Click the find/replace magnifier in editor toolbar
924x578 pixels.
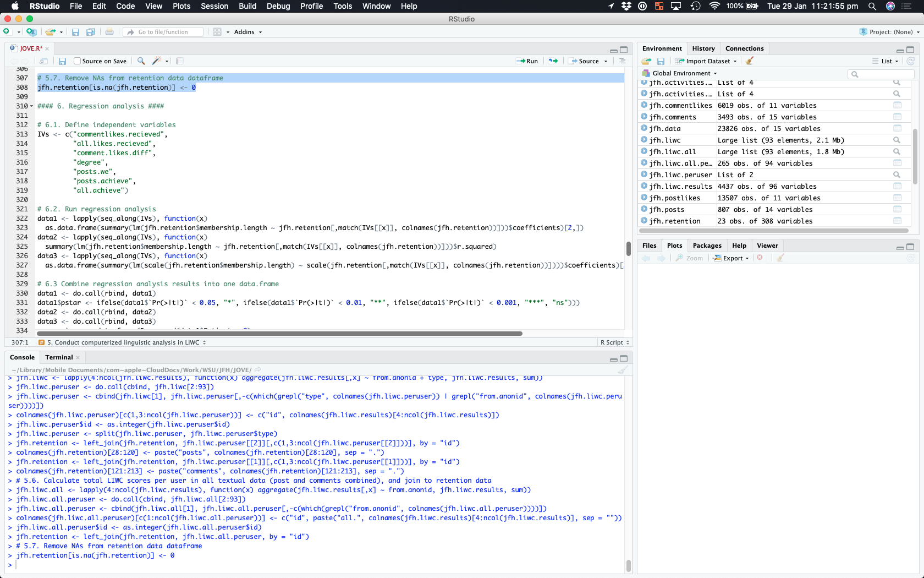click(141, 61)
